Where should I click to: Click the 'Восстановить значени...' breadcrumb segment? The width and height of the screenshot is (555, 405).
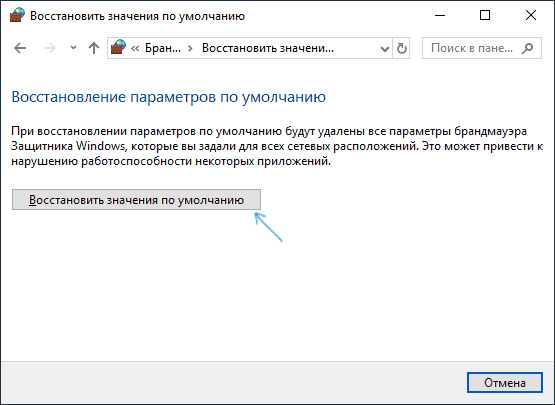point(268,48)
